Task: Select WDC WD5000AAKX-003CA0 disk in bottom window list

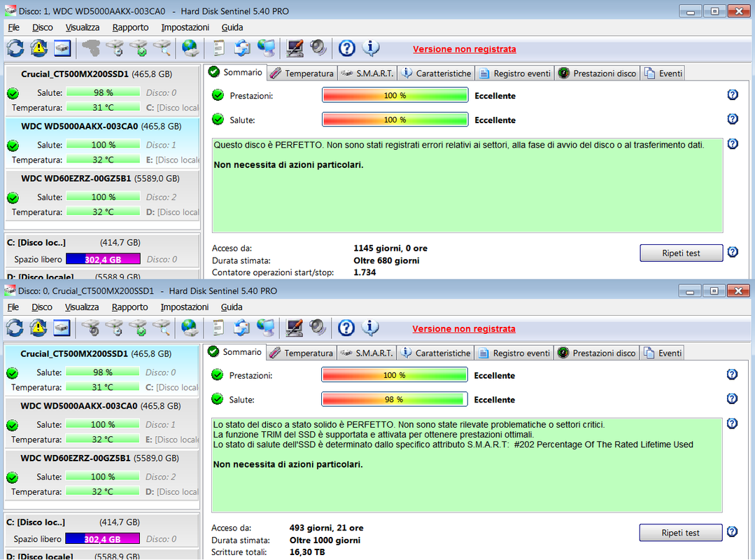Action: (101, 422)
